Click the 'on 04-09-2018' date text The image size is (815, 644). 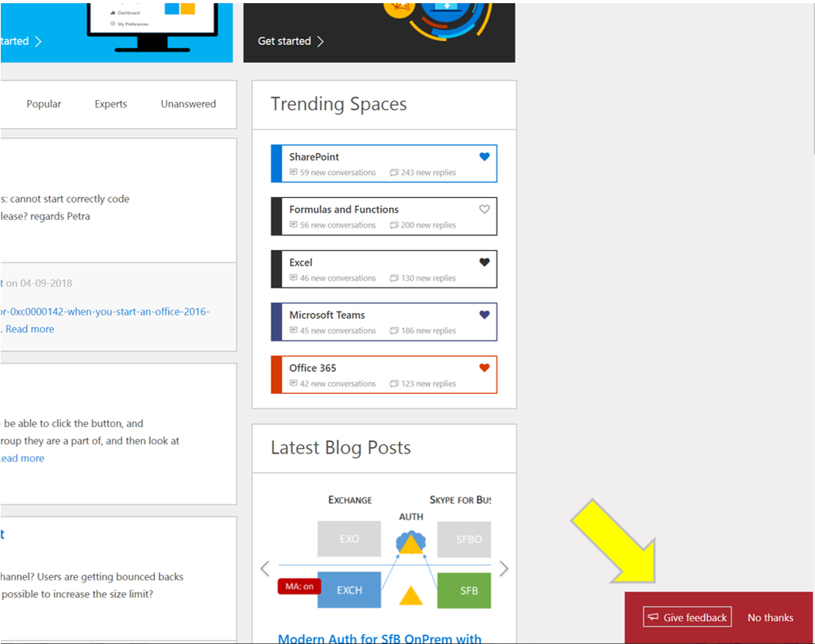39,283
